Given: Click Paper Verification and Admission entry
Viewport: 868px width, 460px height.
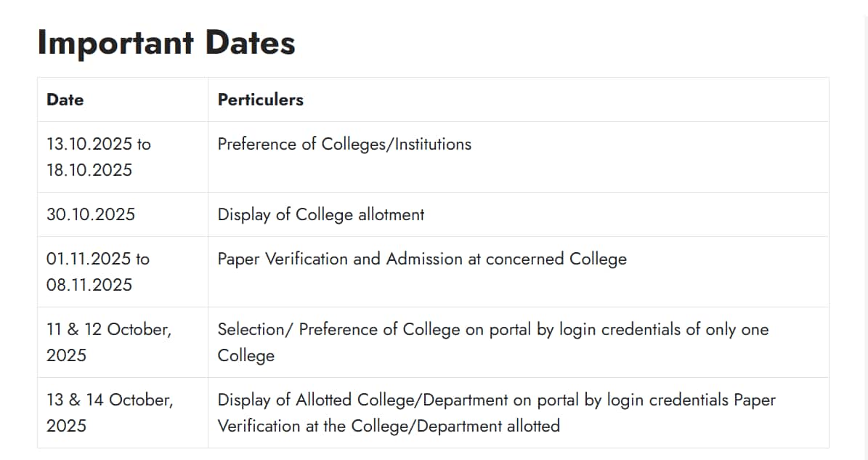Looking at the screenshot, I should [x=422, y=259].
